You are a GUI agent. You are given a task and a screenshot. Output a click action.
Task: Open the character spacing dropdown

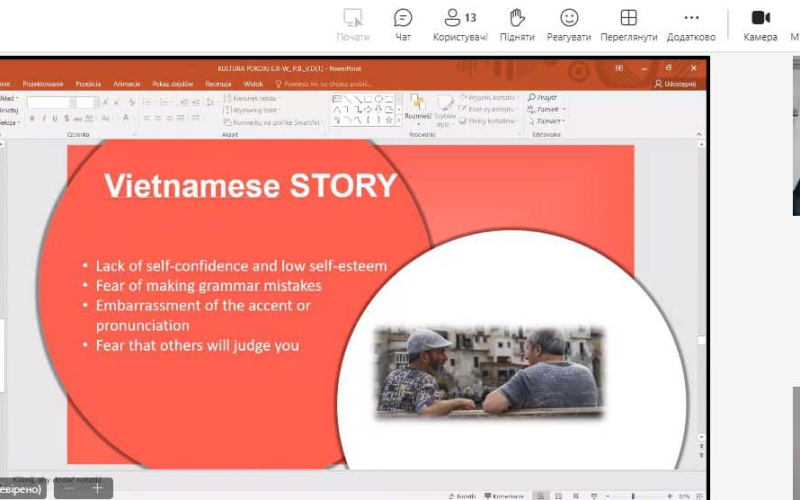(89, 118)
